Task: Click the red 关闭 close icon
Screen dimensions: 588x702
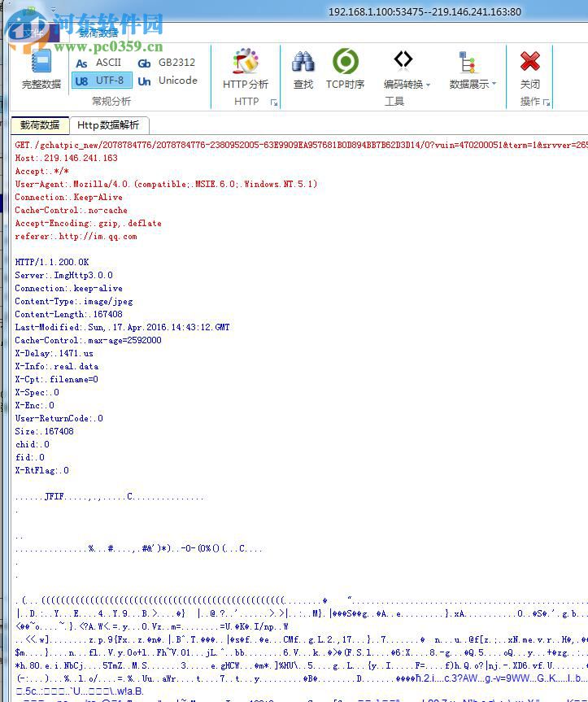Action: (529, 69)
